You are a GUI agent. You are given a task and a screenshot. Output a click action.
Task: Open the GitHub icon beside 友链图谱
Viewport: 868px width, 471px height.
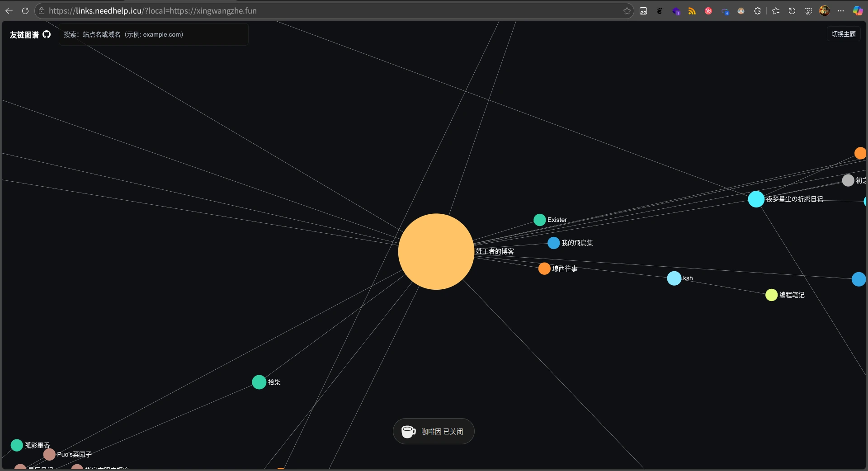click(47, 34)
